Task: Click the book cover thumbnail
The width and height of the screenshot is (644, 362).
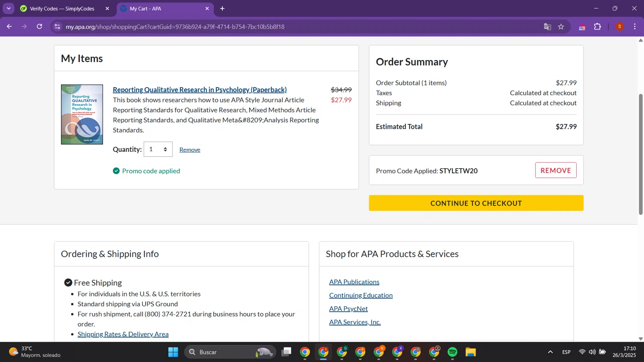Action: point(82,115)
